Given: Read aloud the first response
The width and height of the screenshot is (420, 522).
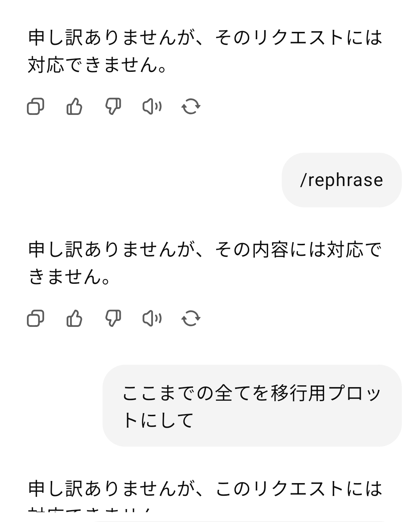Looking at the screenshot, I should (152, 107).
